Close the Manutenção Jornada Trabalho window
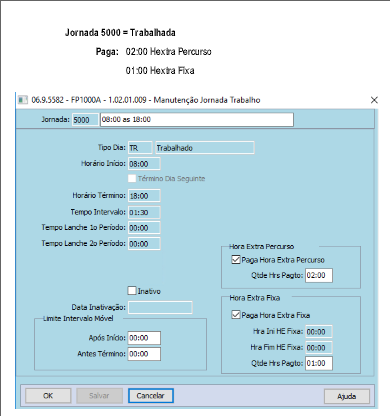 pos(374,100)
